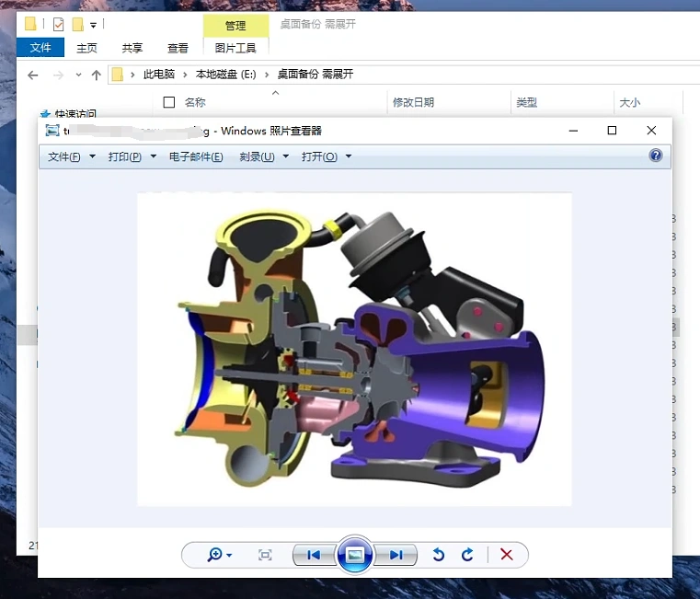The image size is (700, 599).
Task: Skip to the next photo
Action: coord(396,555)
